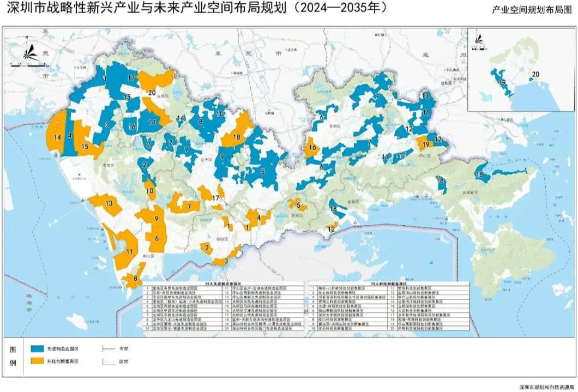Select orange zone number 18
578x392 pixels.
237,137
